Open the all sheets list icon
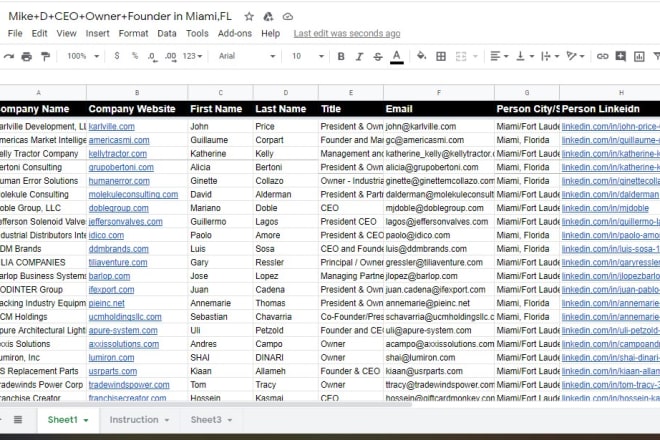The height and width of the screenshot is (440, 660). tap(18, 419)
